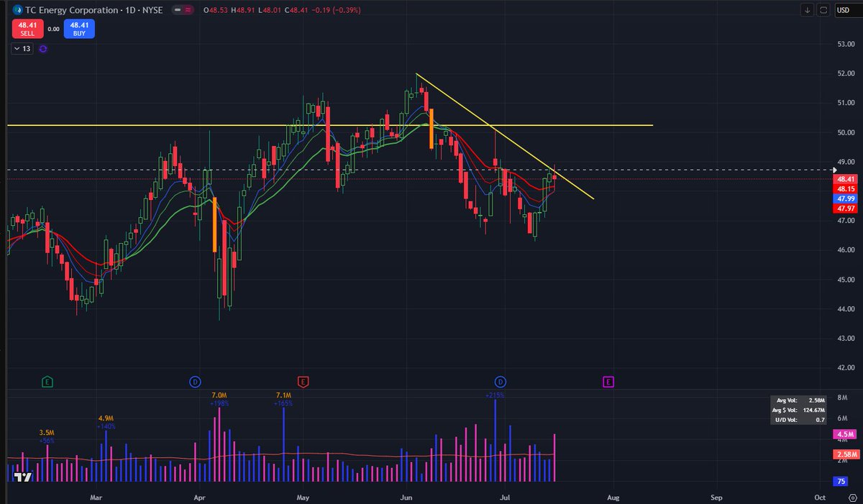The width and height of the screenshot is (863, 504).
Task: Click the magenta upcoming earnings E marker
Action: tap(608, 380)
